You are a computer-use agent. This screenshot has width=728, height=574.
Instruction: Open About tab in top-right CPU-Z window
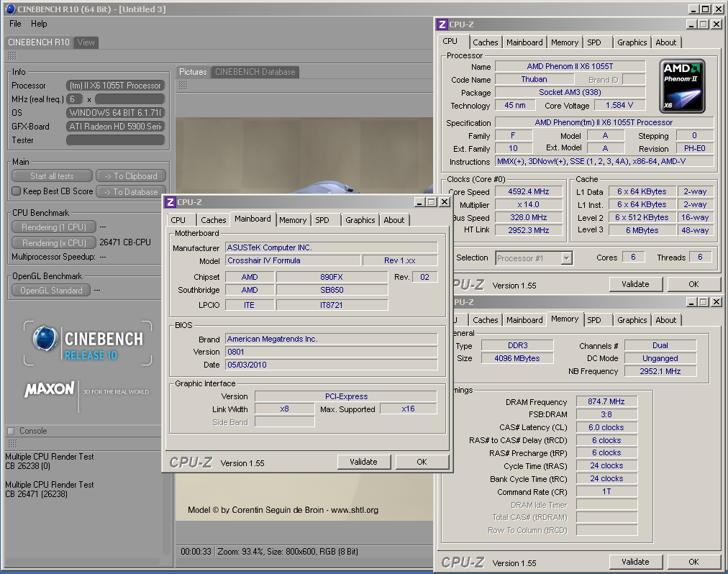click(x=666, y=42)
